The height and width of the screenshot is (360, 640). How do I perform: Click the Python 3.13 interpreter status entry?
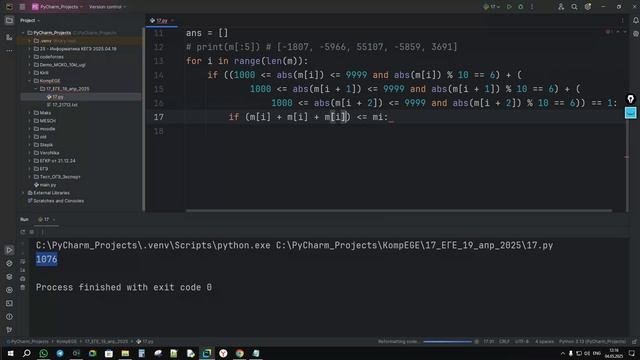pyautogui.click(x=592, y=341)
